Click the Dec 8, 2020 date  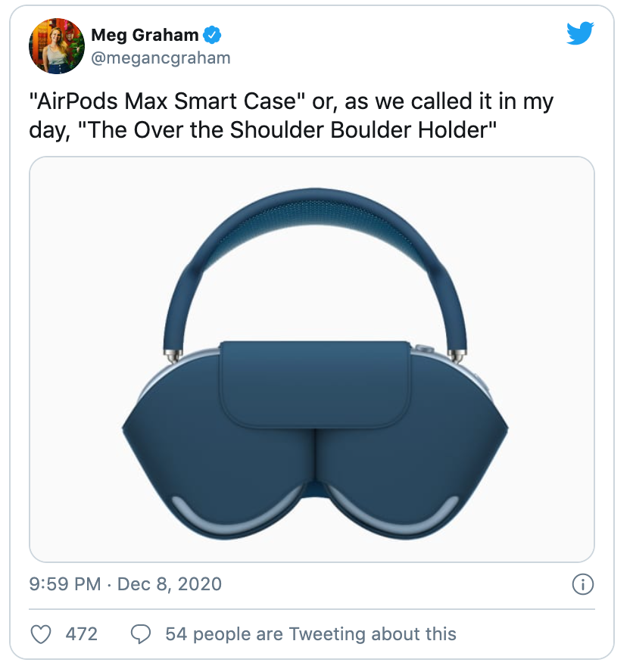click(170, 584)
